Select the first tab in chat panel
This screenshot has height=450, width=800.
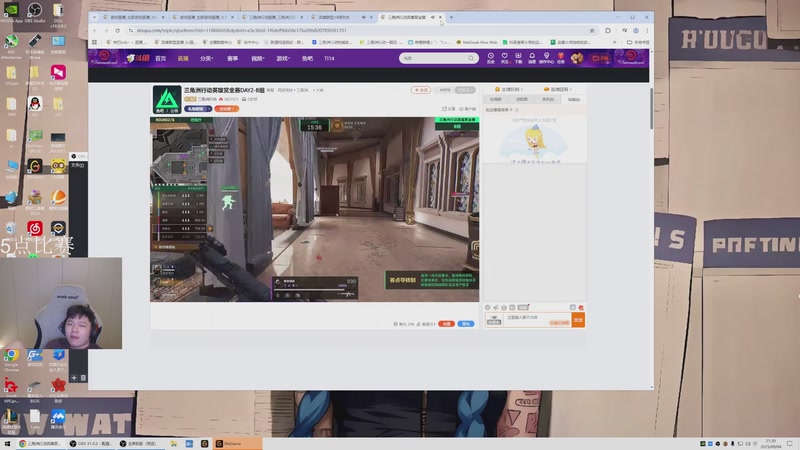click(495, 99)
